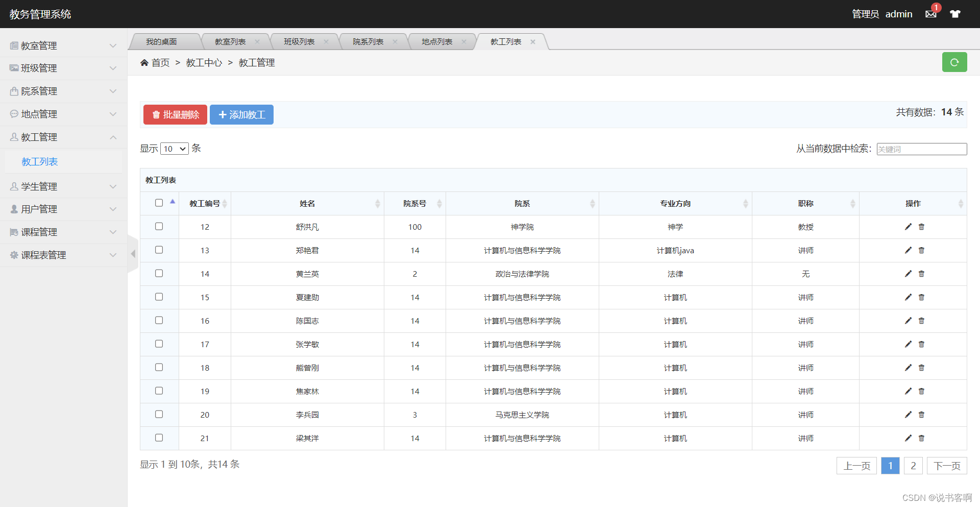Check the row for teacher number 17
The image size is (980, 507).
pyautogui.click(x=159, y=344)
